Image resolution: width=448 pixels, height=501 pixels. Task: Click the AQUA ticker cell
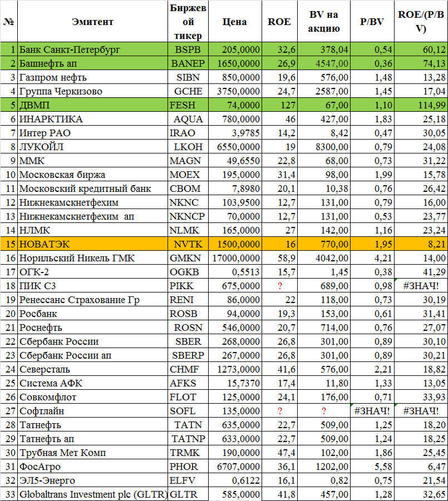coord(188,119)
